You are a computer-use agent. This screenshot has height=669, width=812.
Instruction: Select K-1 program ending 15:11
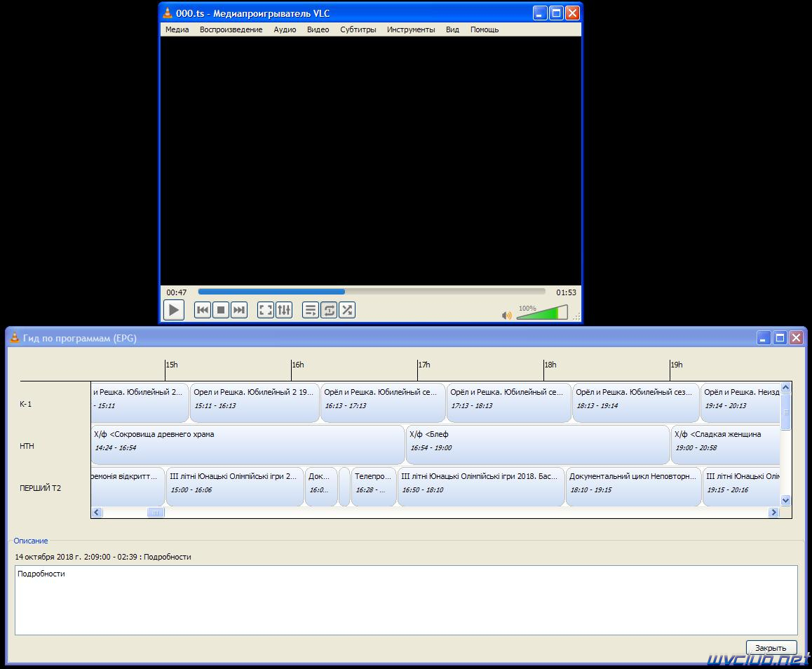coord(140,403)
